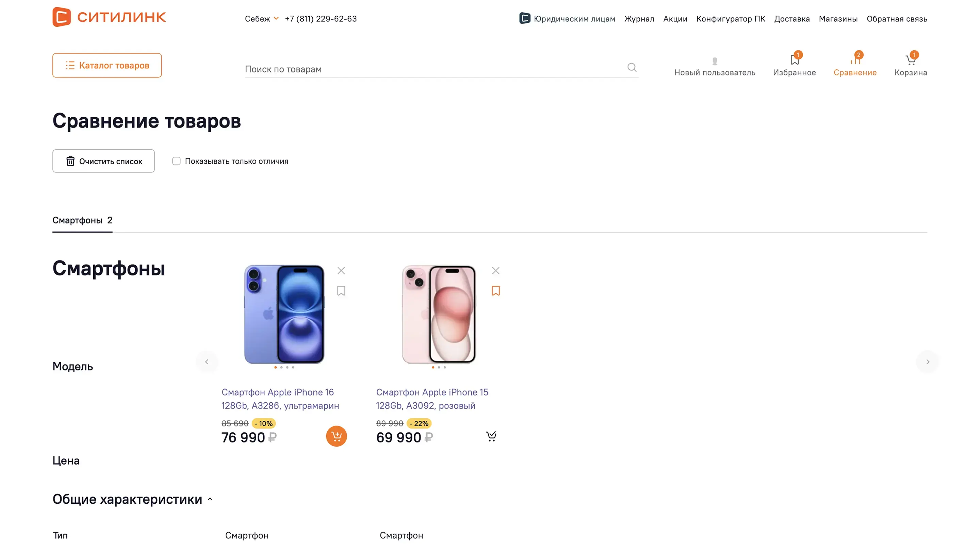The width and height of the screenshot is (980, 551).
Task: Open Каталог товаров button
Action: (x=107, y=65)
